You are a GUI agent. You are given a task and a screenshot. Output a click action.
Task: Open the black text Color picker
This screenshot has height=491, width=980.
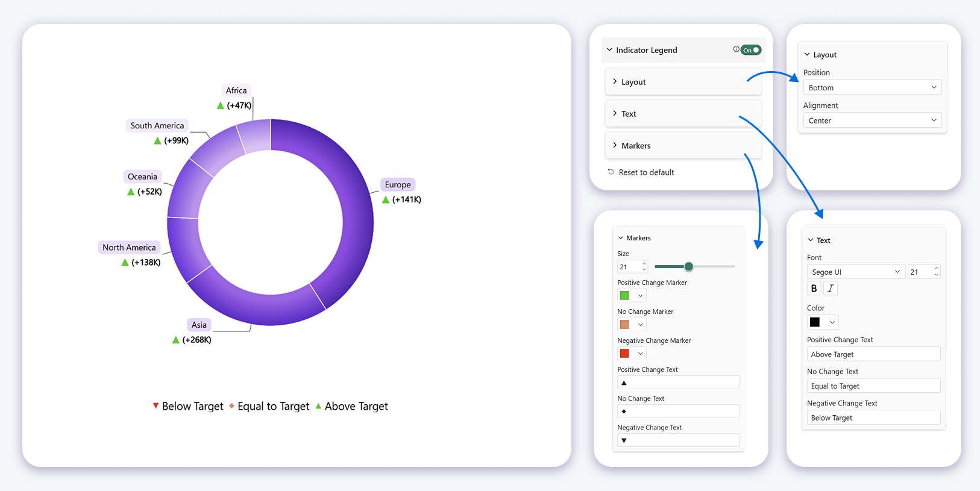[x=823, y=322]
